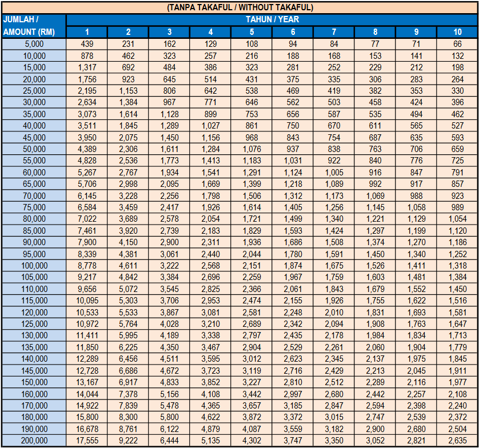
Task: Click the 439 payment cell
Action: click(x=87, y=44)
